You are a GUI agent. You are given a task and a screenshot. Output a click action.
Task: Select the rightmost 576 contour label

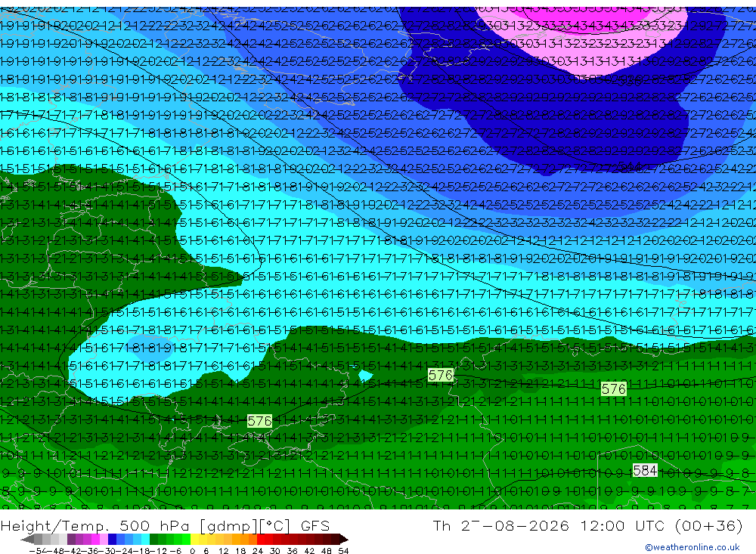pyautogui.click(x=614, y=388)
